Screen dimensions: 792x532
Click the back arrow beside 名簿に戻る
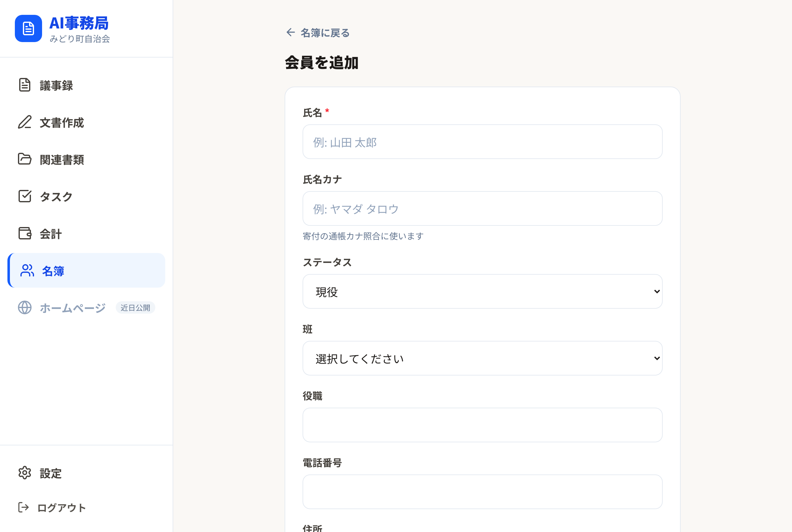(x=291, y=32)
